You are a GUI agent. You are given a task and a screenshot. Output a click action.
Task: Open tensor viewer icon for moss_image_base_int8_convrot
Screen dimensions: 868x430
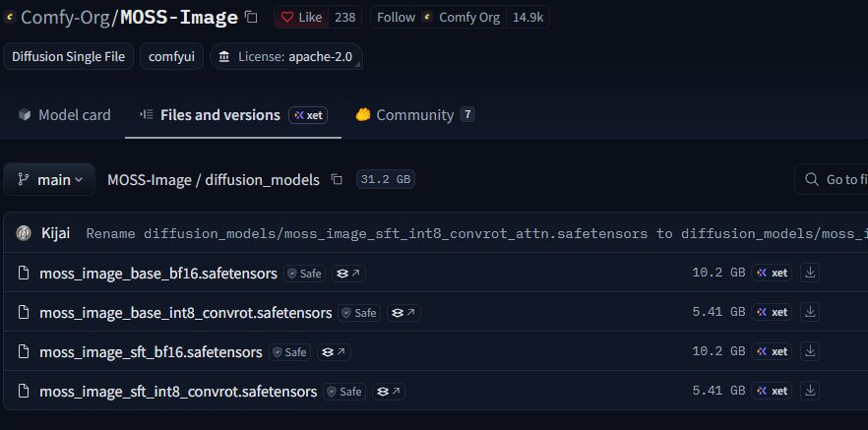pos(403,313)
